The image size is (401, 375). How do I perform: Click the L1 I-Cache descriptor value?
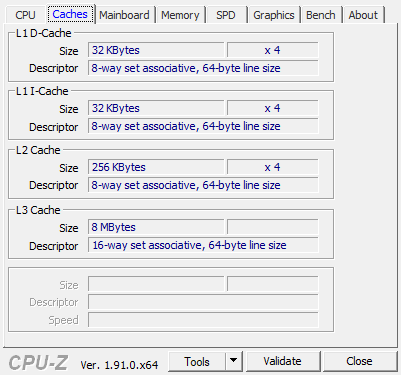click(x=203, y=126)
